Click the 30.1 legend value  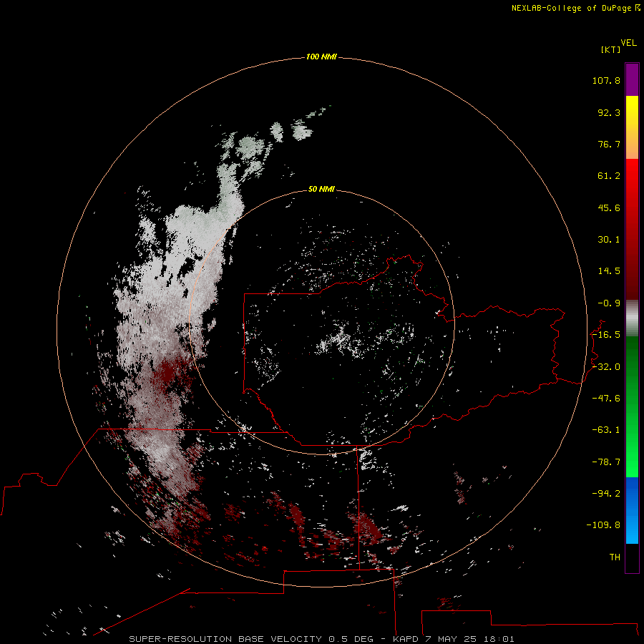[x=609, y=240]
